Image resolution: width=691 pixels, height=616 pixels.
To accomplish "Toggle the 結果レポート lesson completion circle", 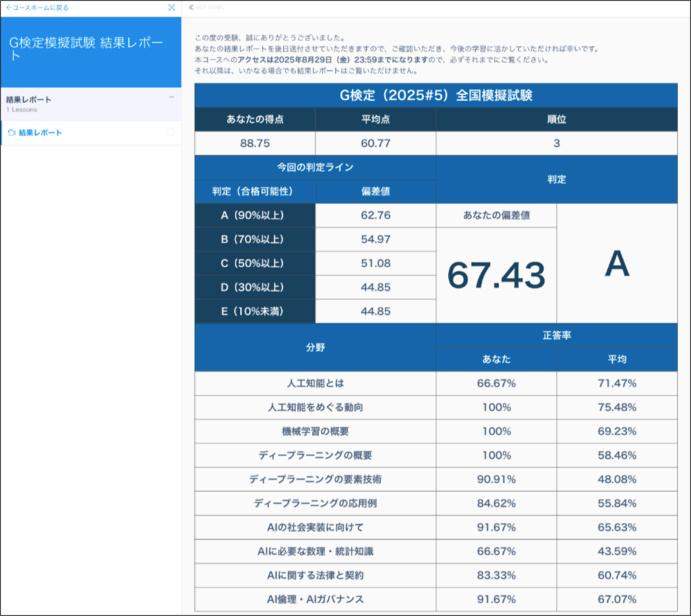I will 170,132.
